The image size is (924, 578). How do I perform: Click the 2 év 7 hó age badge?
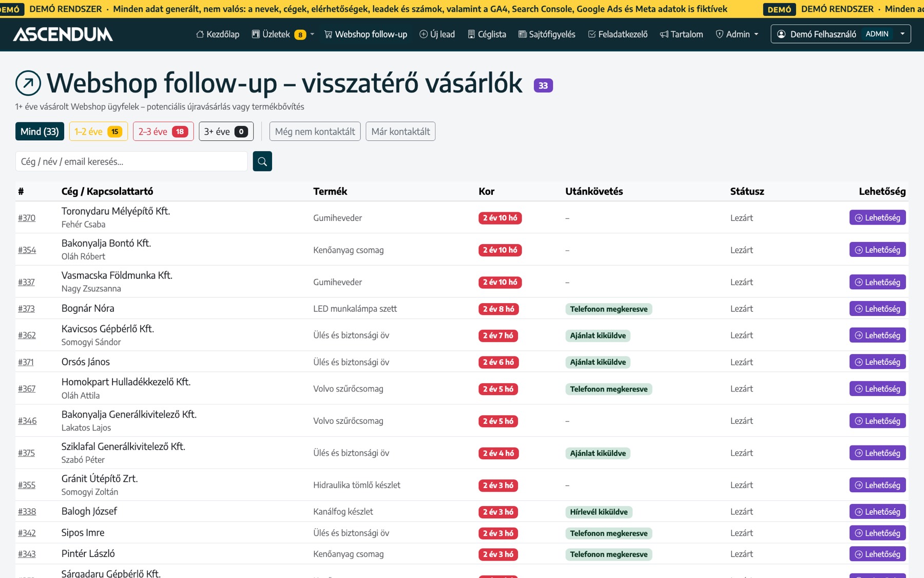498,335
